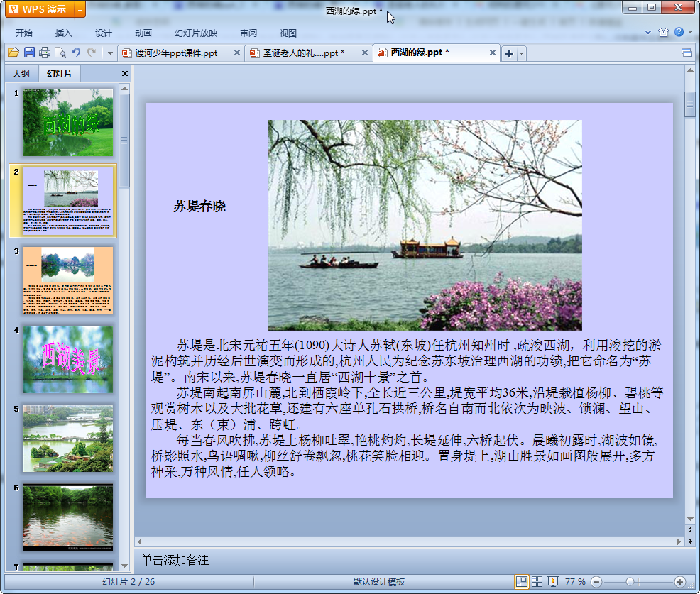
Task: Click the zoom slider handle
Action: (x=630, y=582)
